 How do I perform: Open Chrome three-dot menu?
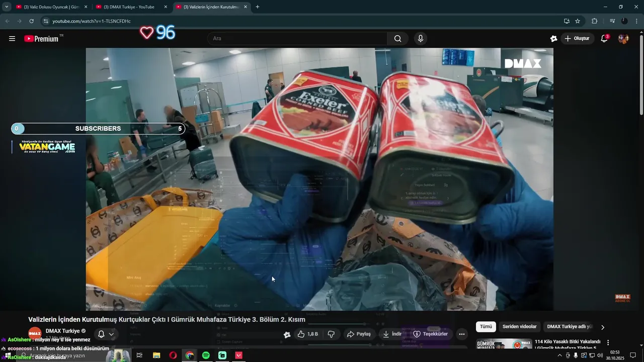point(637,21)
